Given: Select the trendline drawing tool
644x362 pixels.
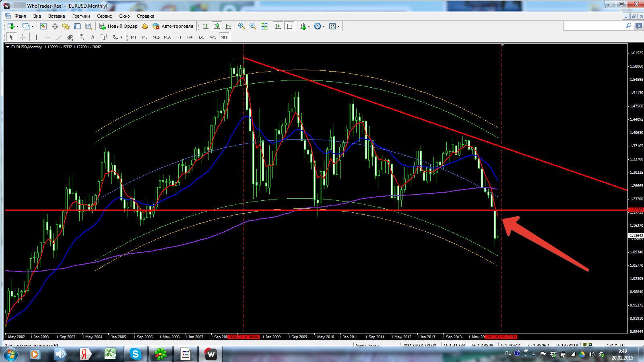Looking at the screenshot, I should coord(59,37).
